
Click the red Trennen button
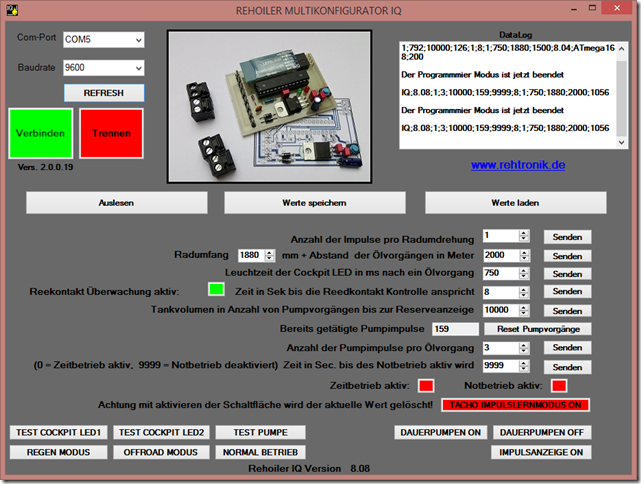(112, 133)
